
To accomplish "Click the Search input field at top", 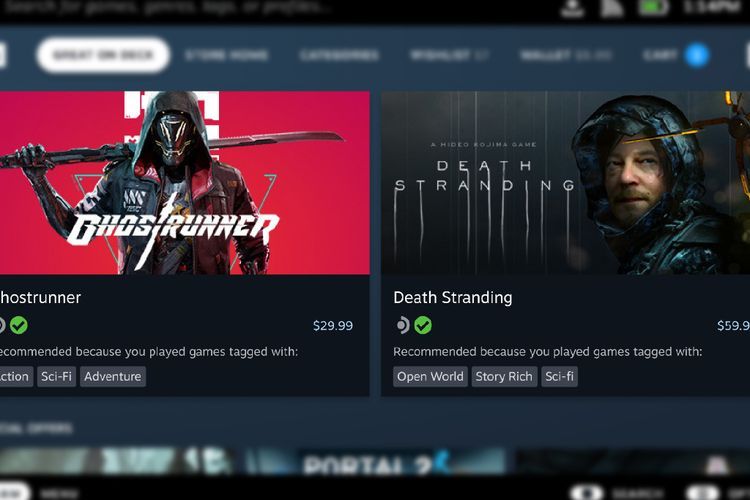I will [167, 7].
